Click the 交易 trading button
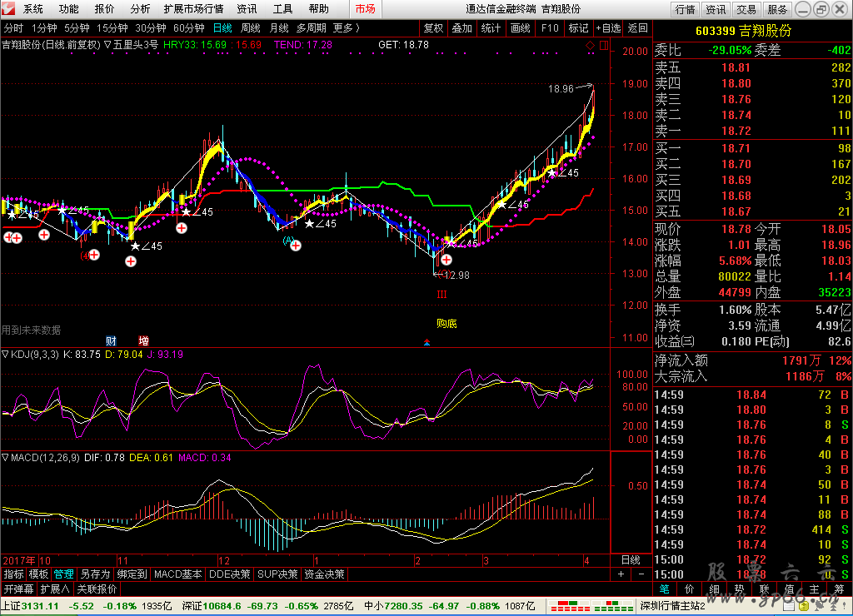The width and height of the screenshot is (853, 616). click(746, 9)
